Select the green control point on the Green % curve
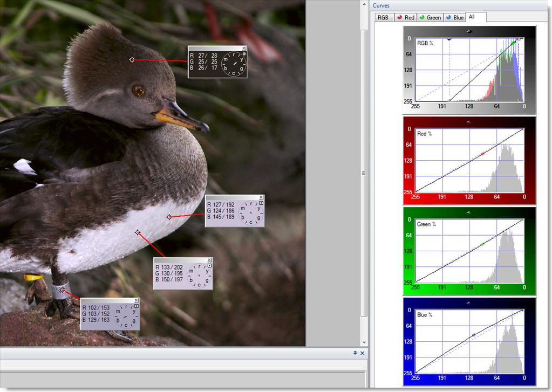This screenshot has width=552, height=392. pyautogui.click(x=482, y=244)
